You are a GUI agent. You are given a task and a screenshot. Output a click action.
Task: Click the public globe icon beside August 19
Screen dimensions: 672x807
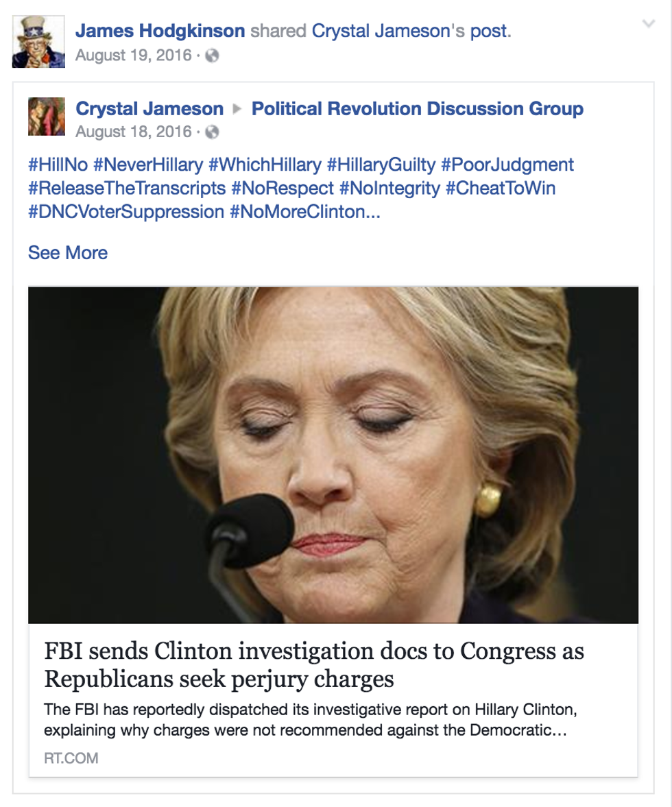coord(212,56)
